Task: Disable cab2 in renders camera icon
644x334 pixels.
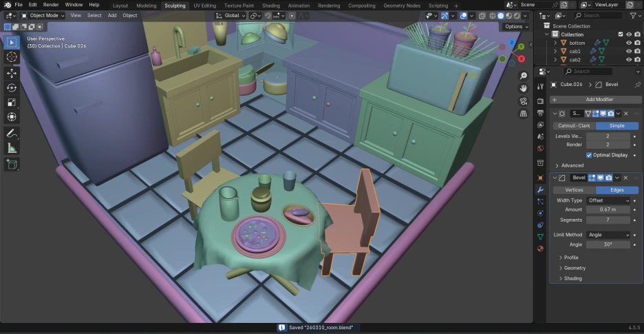Action: coord(637,60)
